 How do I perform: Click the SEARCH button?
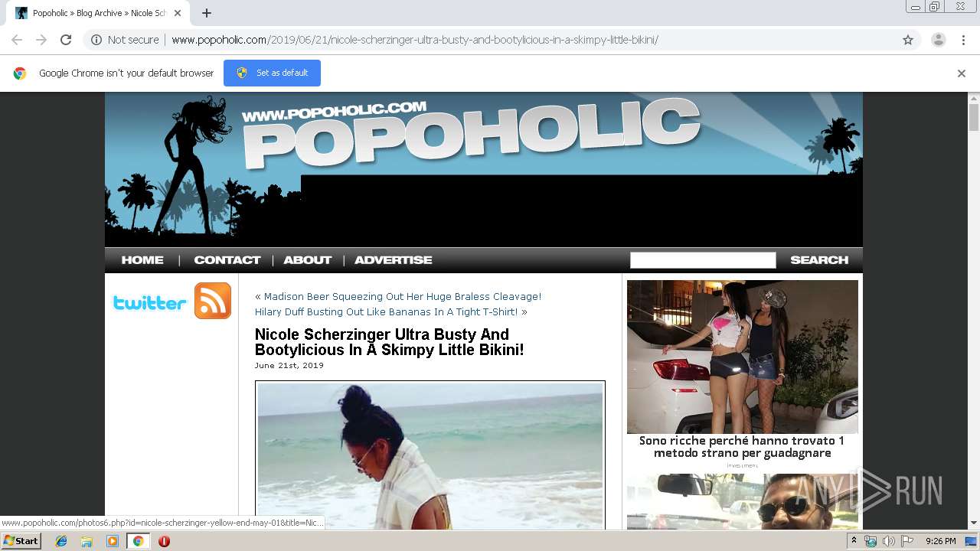tap(819, 260)
